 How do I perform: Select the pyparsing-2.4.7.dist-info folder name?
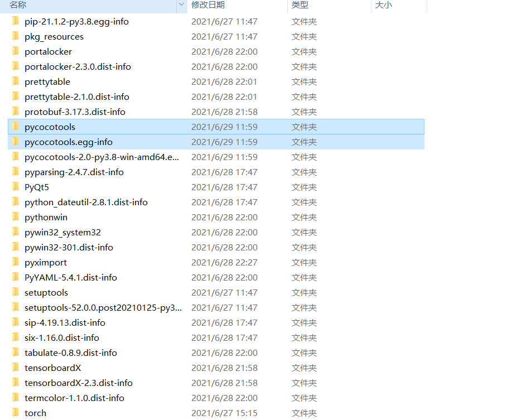click(x=74, y=172)
